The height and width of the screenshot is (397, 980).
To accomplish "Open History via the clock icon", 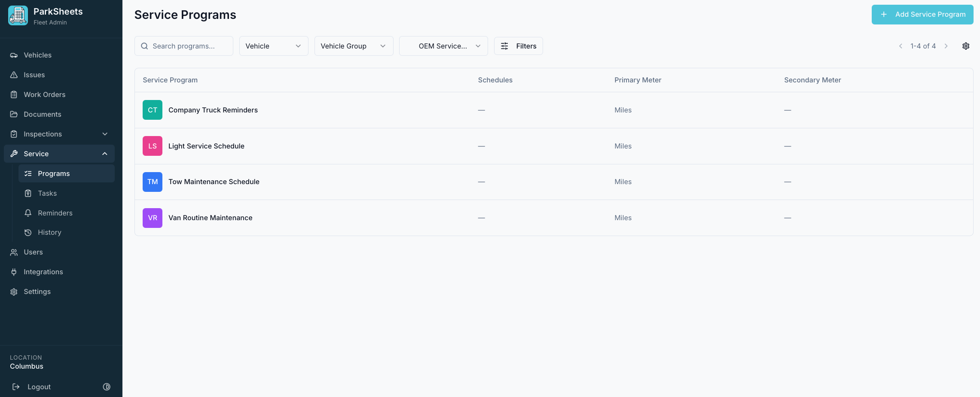I will click(27, 232).
